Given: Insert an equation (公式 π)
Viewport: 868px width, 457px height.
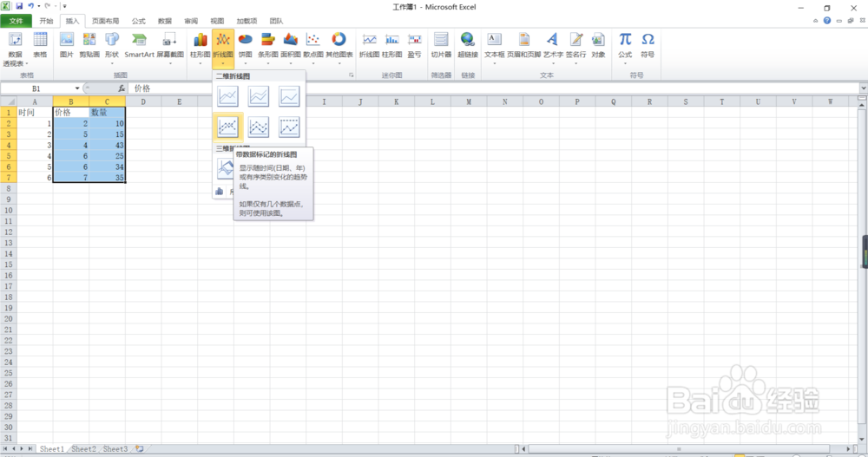Looking at the screenshot, I should [x=625, y=40].
